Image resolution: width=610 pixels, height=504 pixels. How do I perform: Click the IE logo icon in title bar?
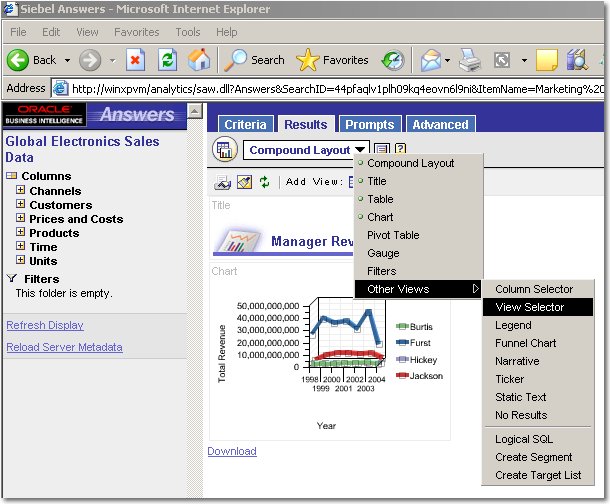pyautogui.click(x=11, y=9)
